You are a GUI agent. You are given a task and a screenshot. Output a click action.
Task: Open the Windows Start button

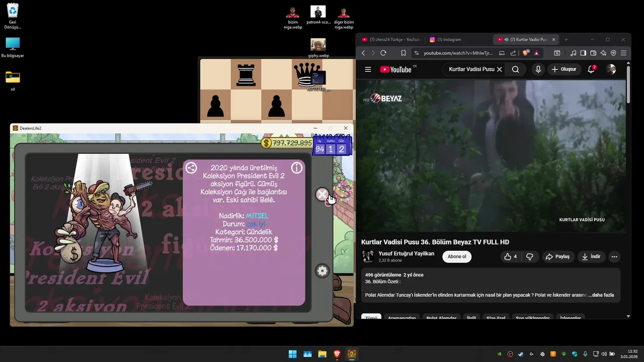(292, 354)
